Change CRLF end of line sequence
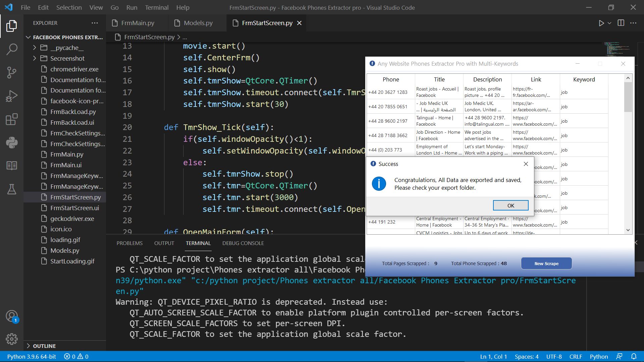Viewport: 644px width, 362px height. click(576, 357)
